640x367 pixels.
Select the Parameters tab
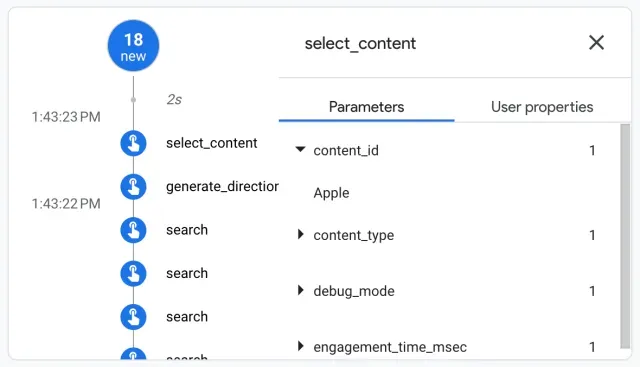tap(367, 107)
